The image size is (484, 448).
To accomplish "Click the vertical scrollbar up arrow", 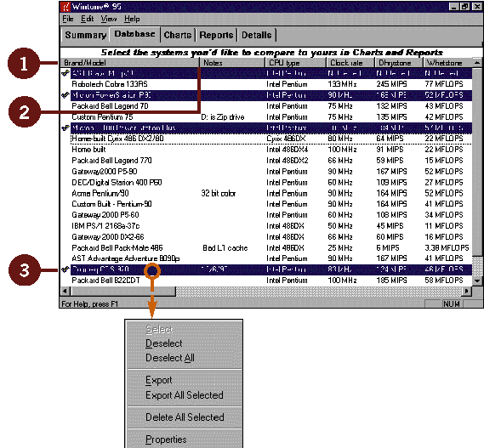I will click(x=477, y=63).
